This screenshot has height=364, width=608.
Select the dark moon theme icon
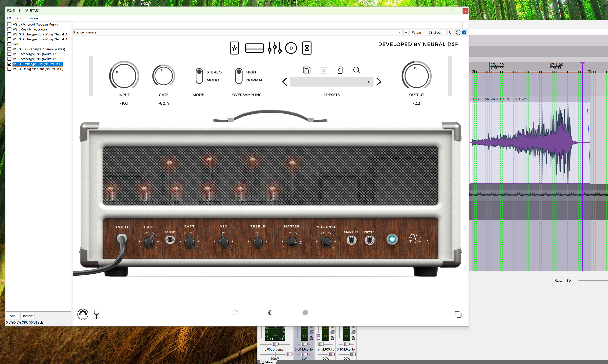[270, 313]
